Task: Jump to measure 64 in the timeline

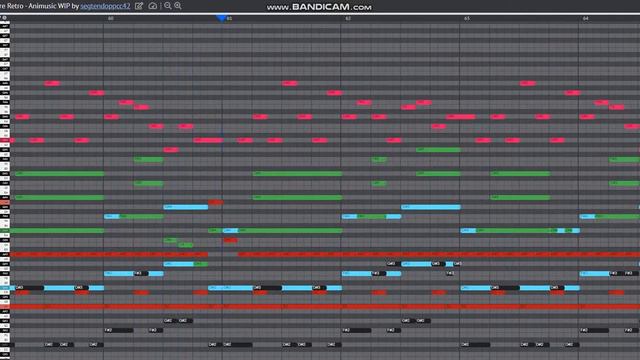Action: [585, 18]
